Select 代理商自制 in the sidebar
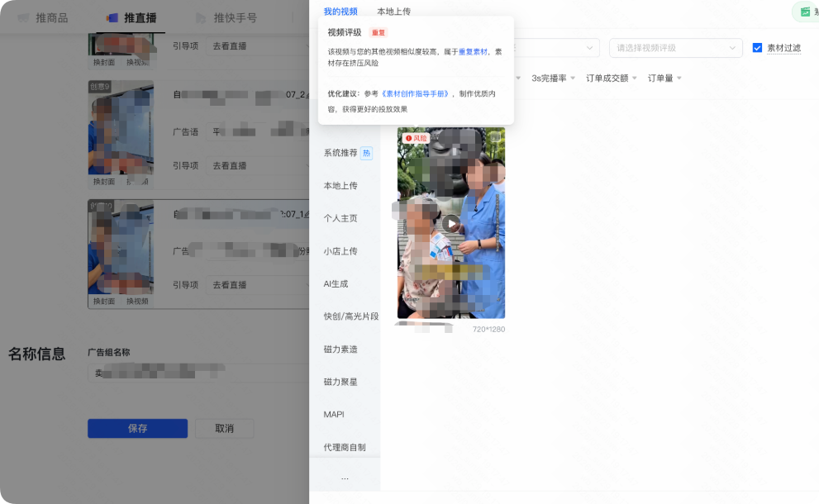The image size is (819, 504). click(x=345, y=447)
